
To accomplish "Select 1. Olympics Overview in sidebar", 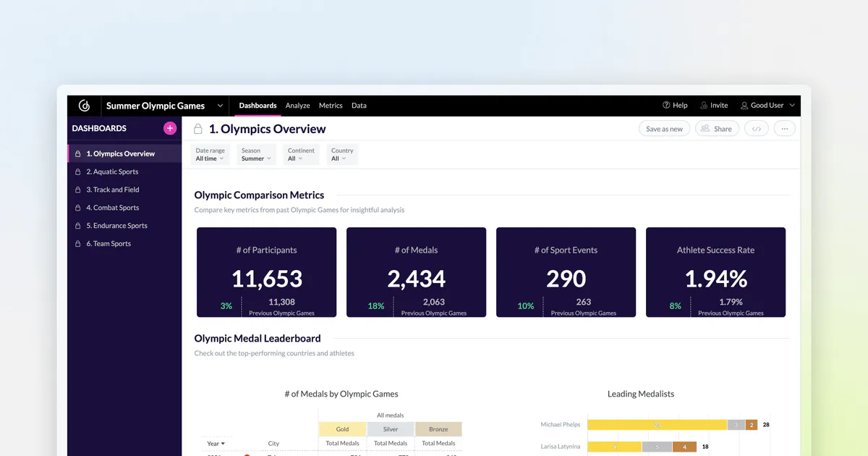I will [x=124, y=153].
